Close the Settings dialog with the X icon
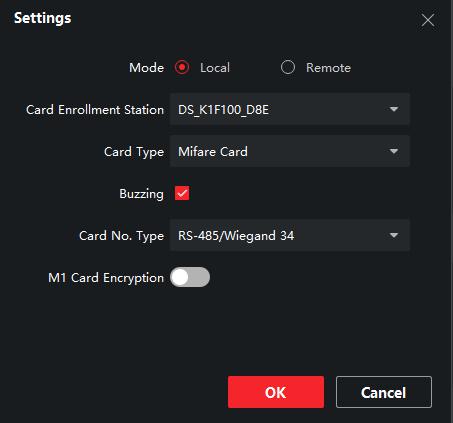The image size is (453, 423). pos(428,20)
